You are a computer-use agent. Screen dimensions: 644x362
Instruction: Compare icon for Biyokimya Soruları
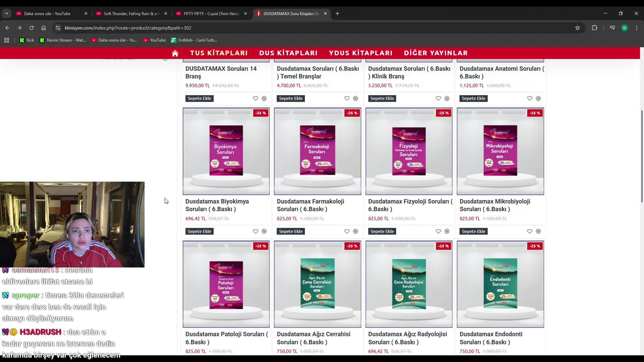[264, 231]
